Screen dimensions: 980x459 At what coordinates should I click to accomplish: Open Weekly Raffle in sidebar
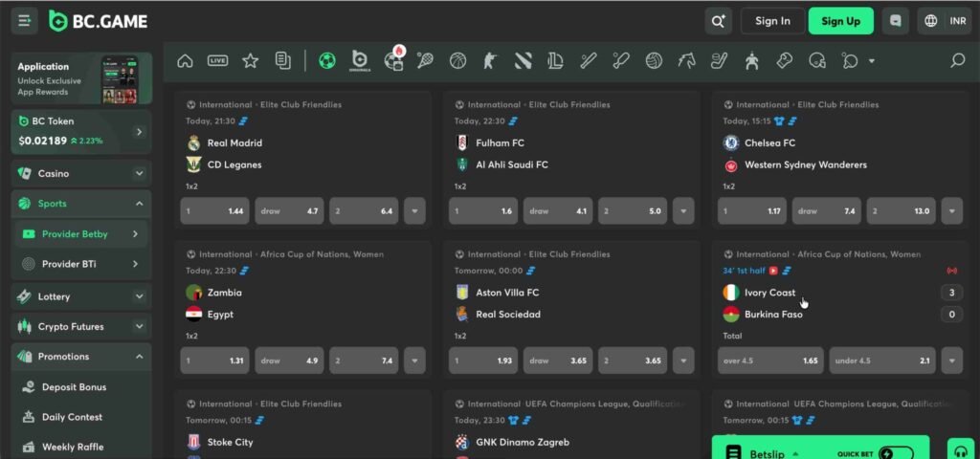[x=81, y=448]
